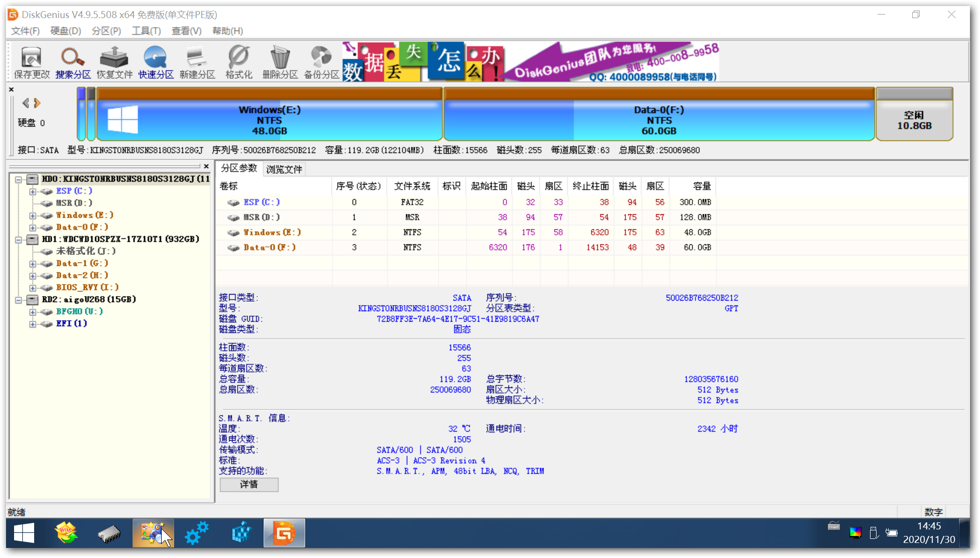Expand the BIOS_RVY (I:) tree node
The height and width of the screenshot is (558, 980).
(x=33, y=288)
